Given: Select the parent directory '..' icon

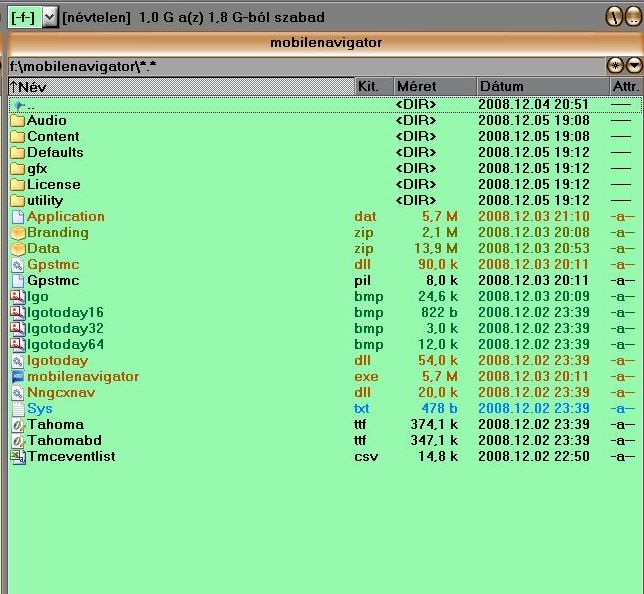Looking at the screenshot, I should coord(18,105).
